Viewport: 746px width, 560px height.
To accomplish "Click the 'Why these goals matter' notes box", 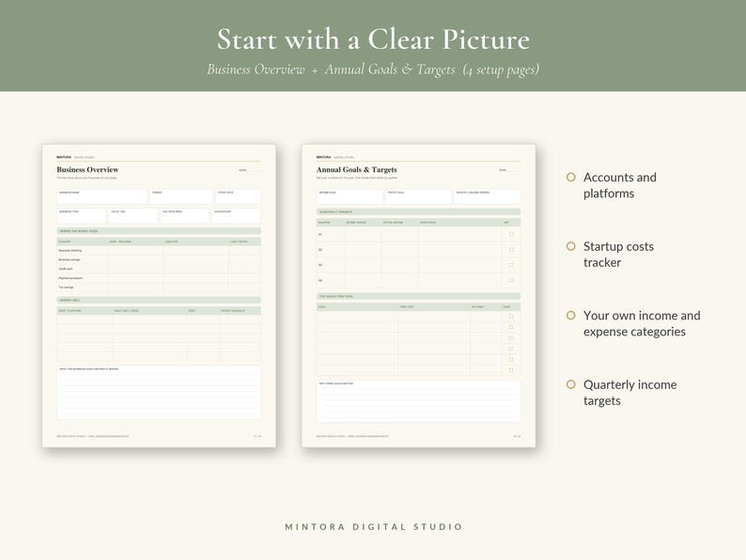I will click(419, 401).
